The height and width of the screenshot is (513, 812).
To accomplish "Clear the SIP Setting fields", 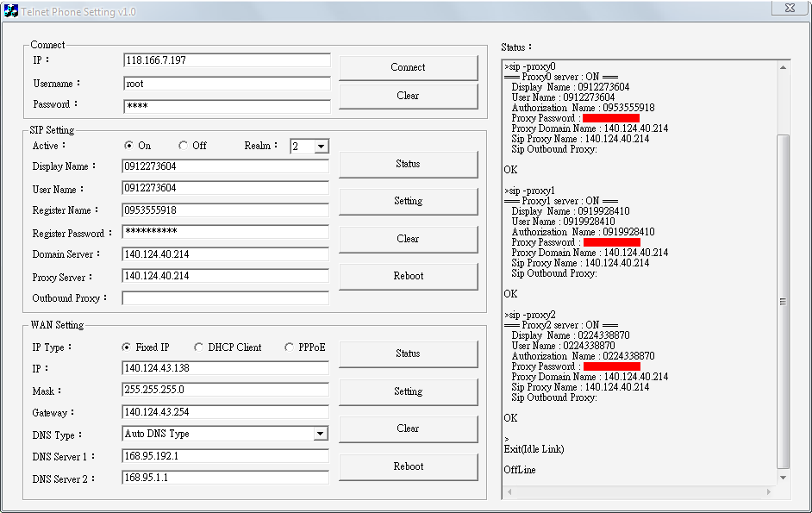I will point(408,239).
